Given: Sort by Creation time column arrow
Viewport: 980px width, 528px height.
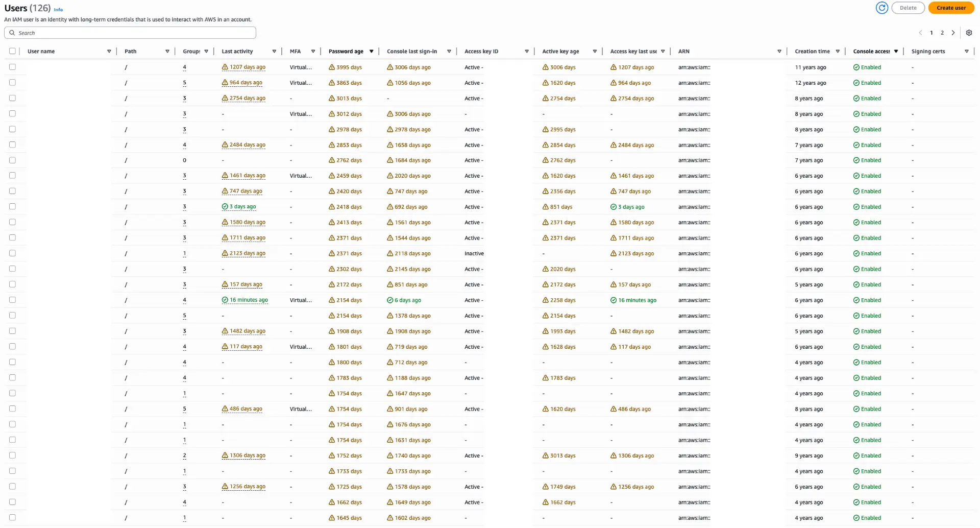Looking at the screenshot, I should [838, 51].
